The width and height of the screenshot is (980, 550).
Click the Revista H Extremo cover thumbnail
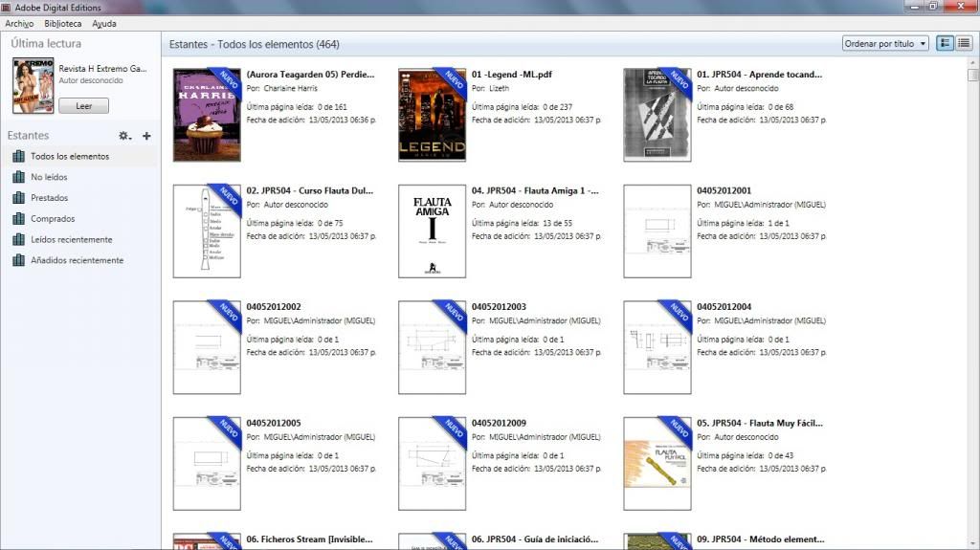33,86
